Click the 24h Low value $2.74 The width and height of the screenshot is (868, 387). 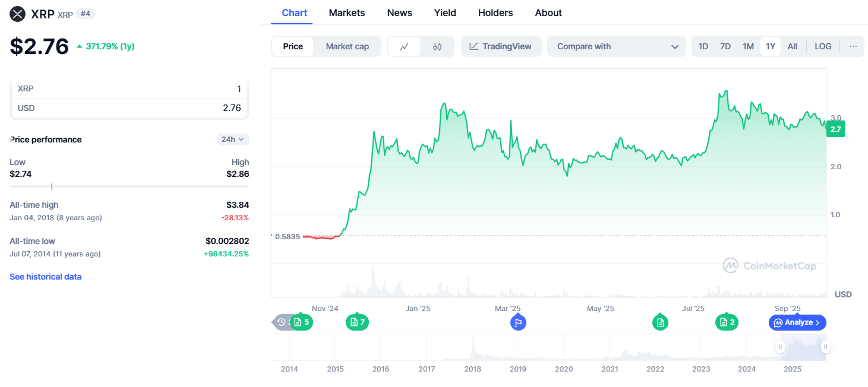point(21,174)
